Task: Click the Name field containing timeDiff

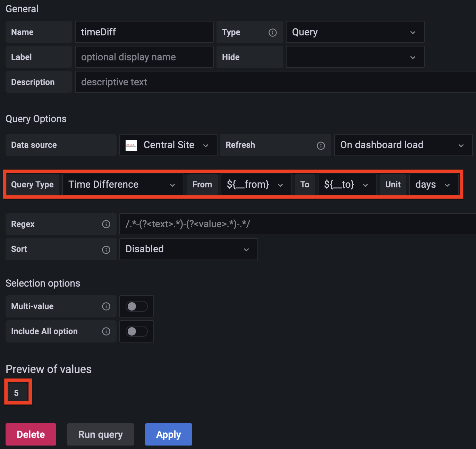Action: click(x=144, y=32)
